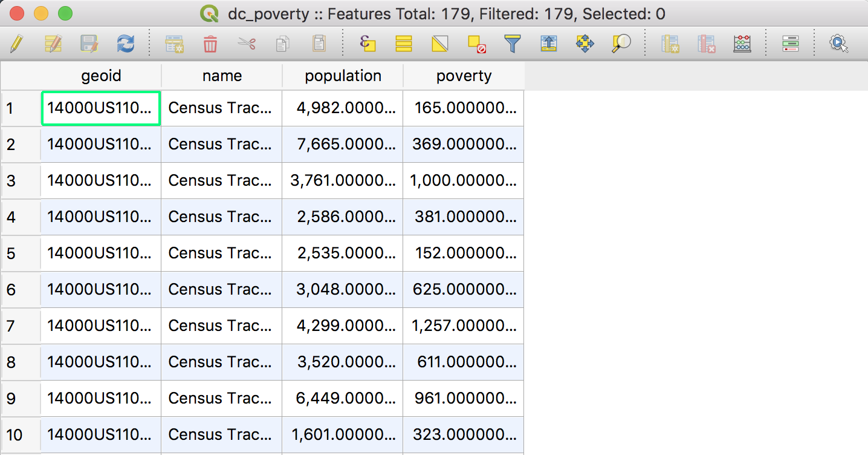Image resolution: width=868 pixels, height=455 pixels.
Task: Click population value 3,048.0000...
Action: coord(343,290)
